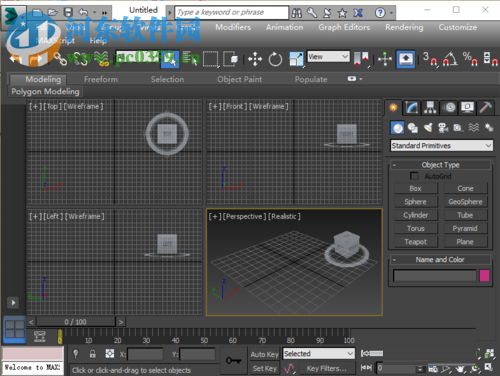This screenshot has height=376, width=500.
Task: Click the Undo arrow icon
Action: (83, 13)
